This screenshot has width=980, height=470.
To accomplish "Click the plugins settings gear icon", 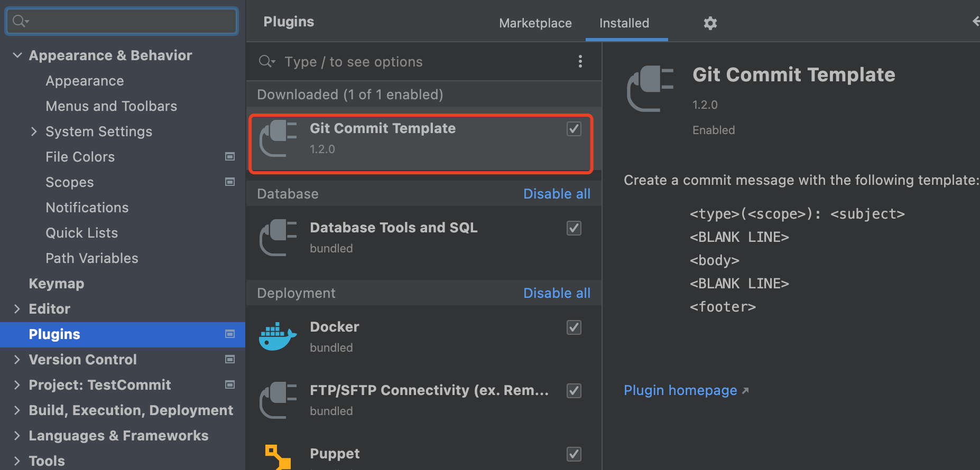I will tap(710, 23).
